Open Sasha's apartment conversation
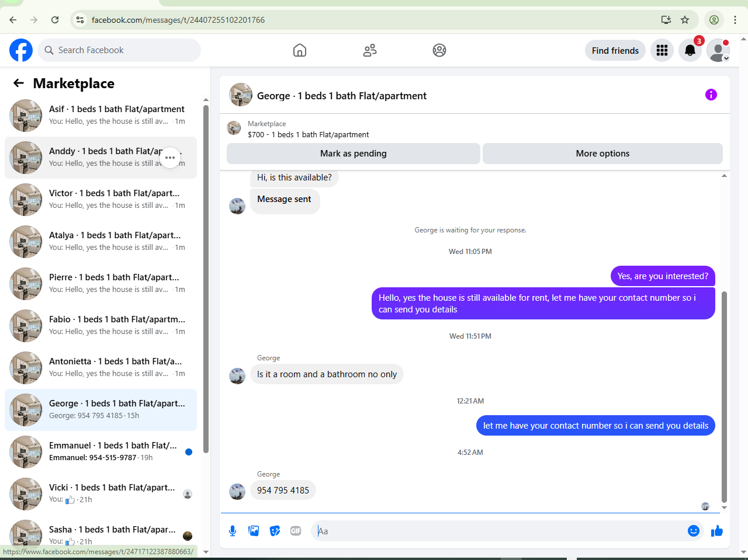 pyautogui.click(x=101, y=535)
